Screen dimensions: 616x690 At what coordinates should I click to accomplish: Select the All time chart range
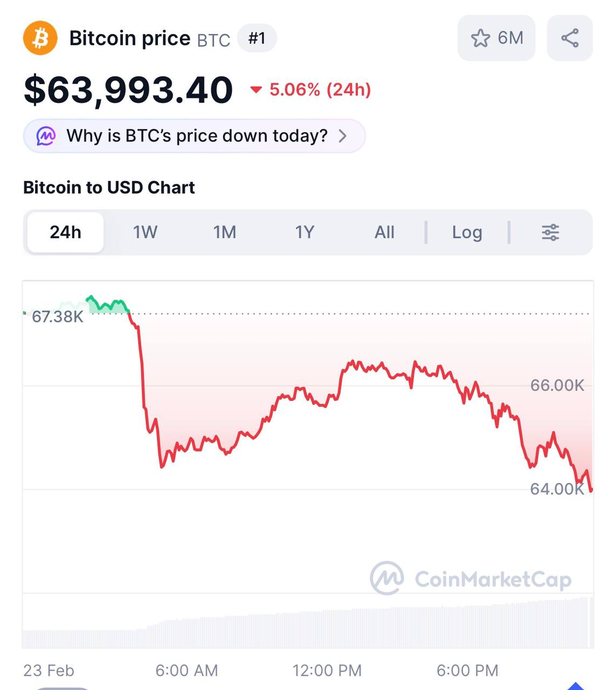(384, 232)
